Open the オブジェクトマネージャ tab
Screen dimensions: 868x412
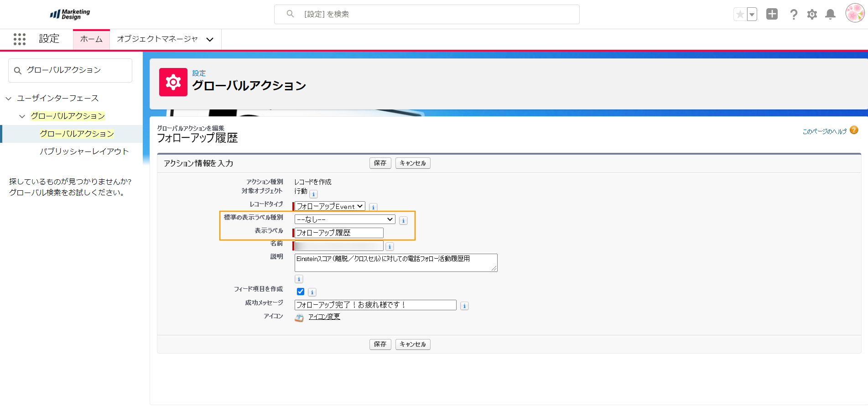(157, 39)
